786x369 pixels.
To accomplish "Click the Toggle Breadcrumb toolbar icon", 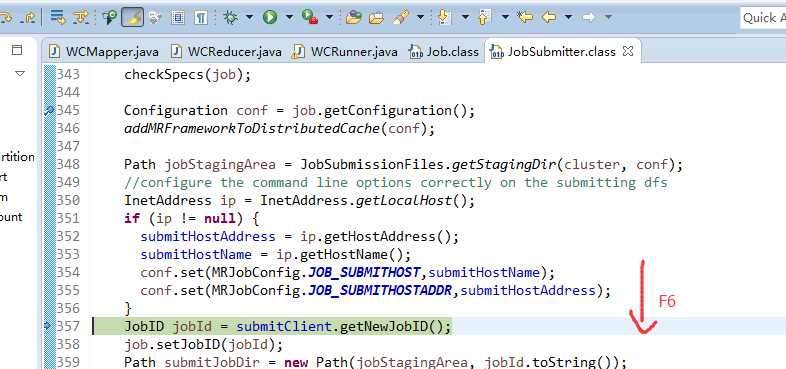I will (x=109, y=18).
